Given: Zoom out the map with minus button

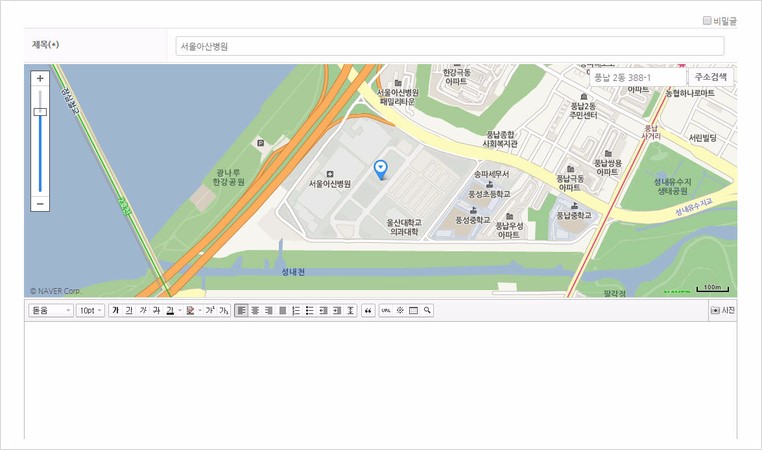Looking at the screenshot, I should pyautogui.click(x=40, y=204).
